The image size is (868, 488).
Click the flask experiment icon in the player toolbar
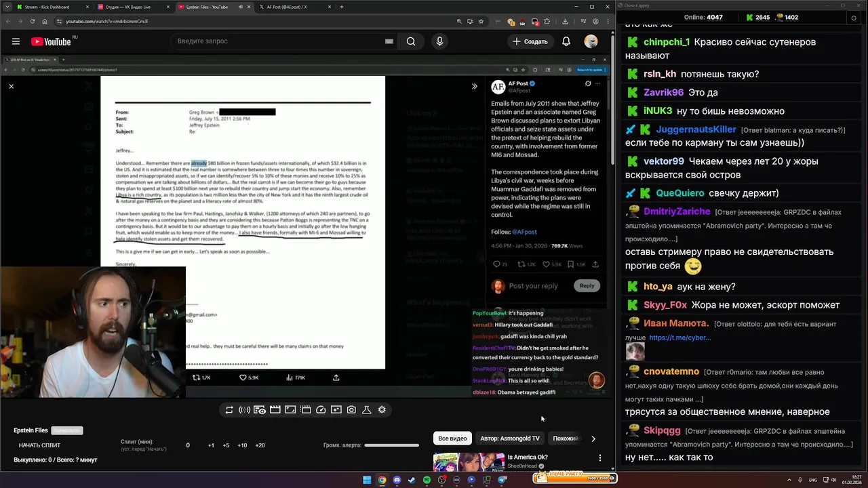(x=367, y=410)
